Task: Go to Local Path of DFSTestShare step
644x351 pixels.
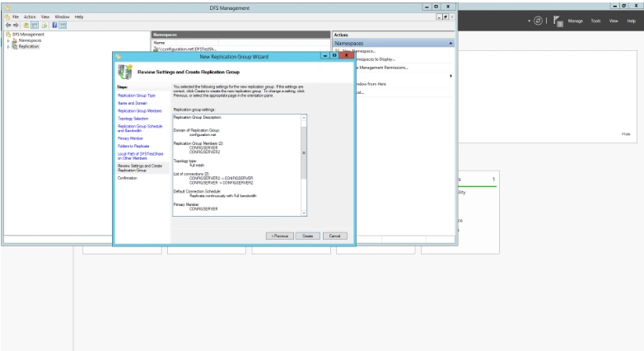Action: pyautogui.click(x=141, y=156)
